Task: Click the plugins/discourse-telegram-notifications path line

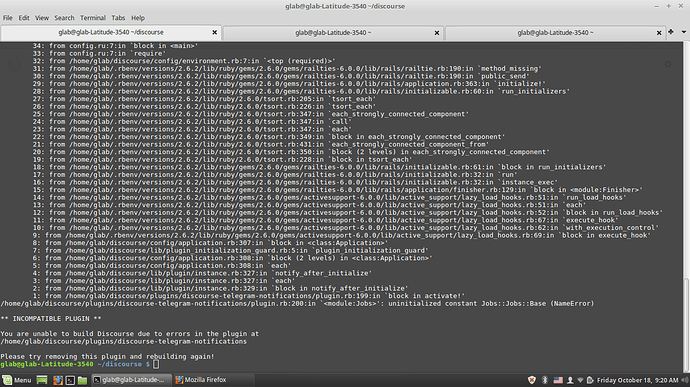Action: pyautogui.click(x=124, y=342)
